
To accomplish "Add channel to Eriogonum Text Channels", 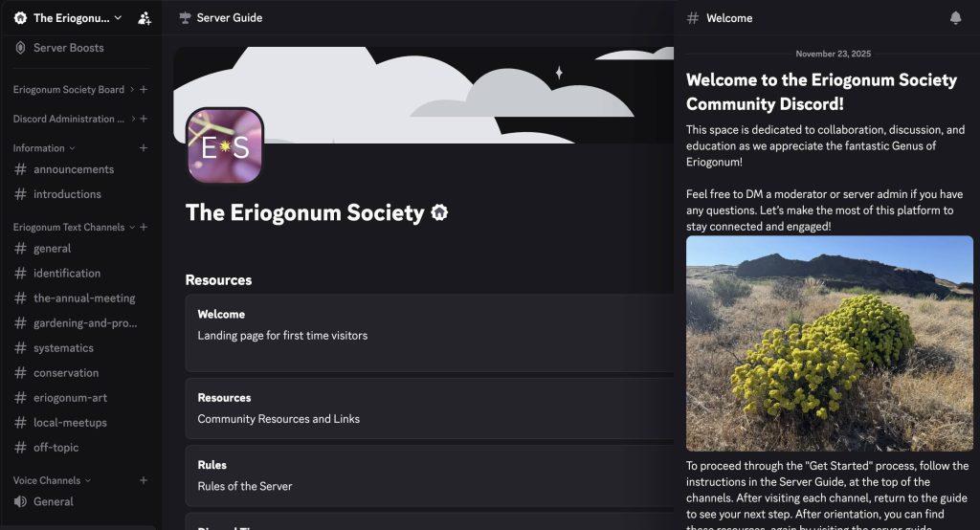I will pos(144,227).
